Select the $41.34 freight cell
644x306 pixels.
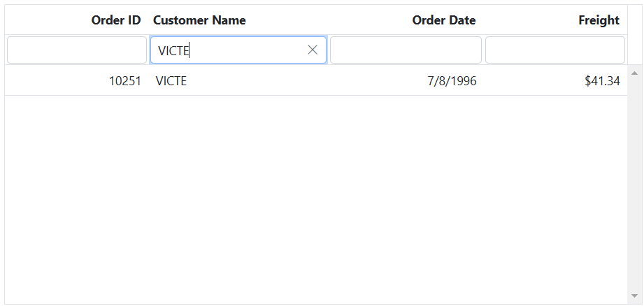coord(602,81)
